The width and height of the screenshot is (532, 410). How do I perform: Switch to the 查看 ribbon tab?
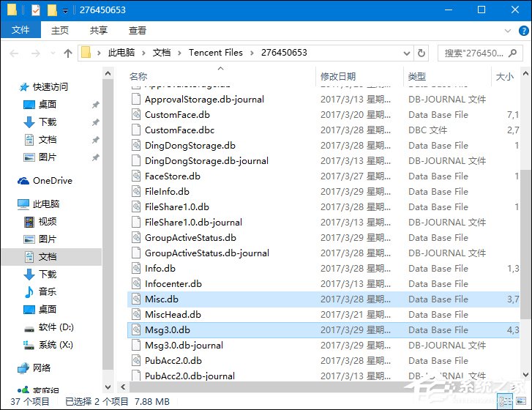137,31
